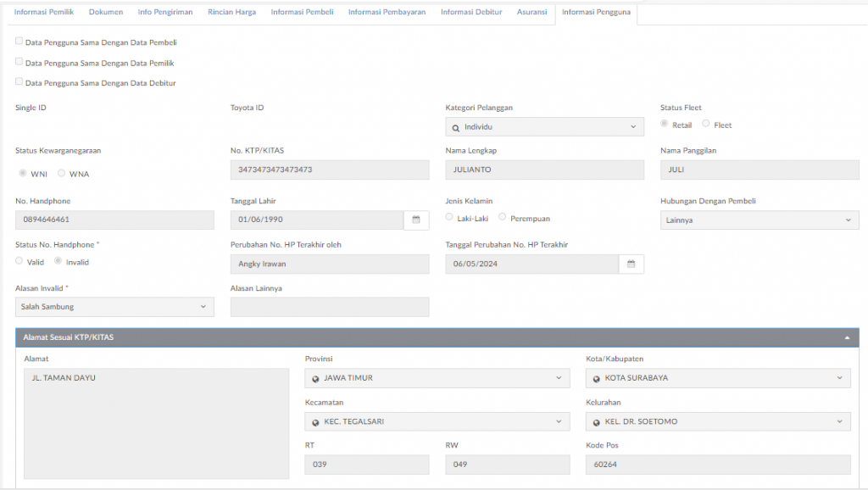Mark handphone status as Valid

click(19, 261)
